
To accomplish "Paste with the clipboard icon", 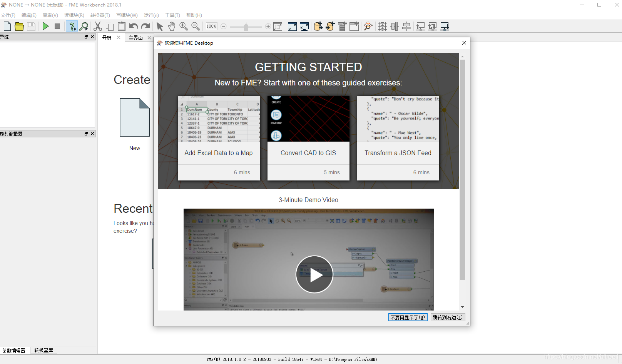I will tap(122, 26).
